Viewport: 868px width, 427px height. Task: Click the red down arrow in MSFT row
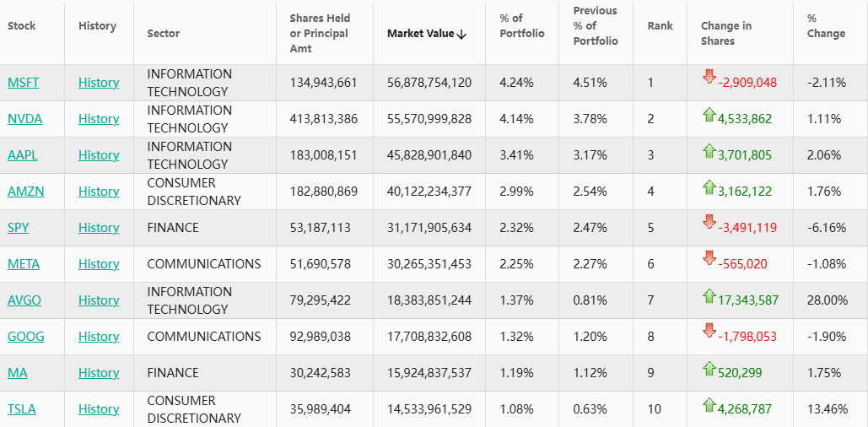[x=709, y=77]
